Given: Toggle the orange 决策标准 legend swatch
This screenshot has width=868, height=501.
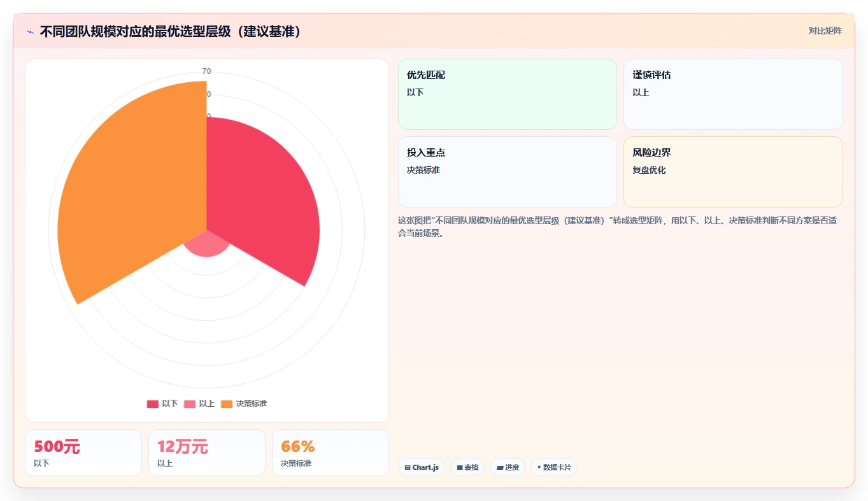Looking at the screenshot, I should pos(227,404).
